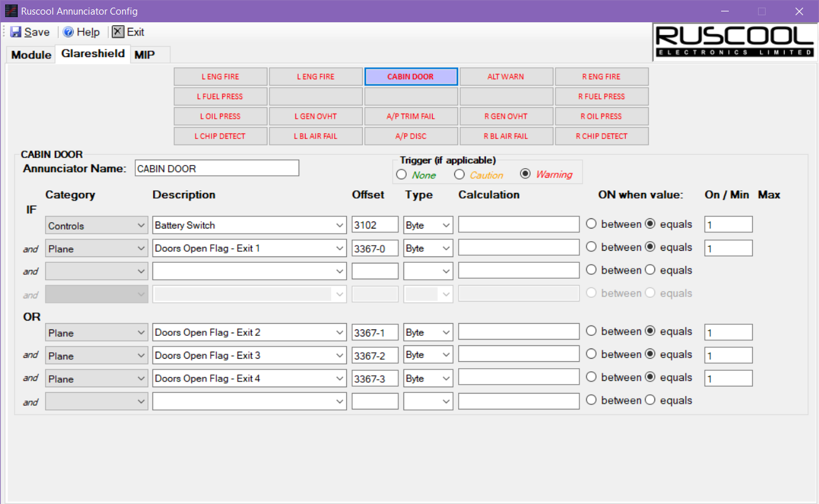
Task: Choose 'between' for Battery Switch row
Action: (x=592, y=223)
